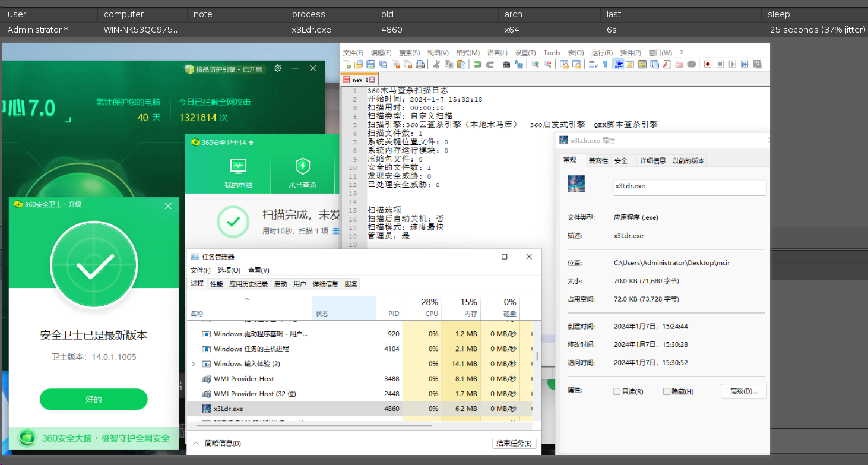Click the Copy icon in Notepad++ toolbar
The width and height of the screenshot is (868, 465).
pyautogui.click(x=449, y=64)
